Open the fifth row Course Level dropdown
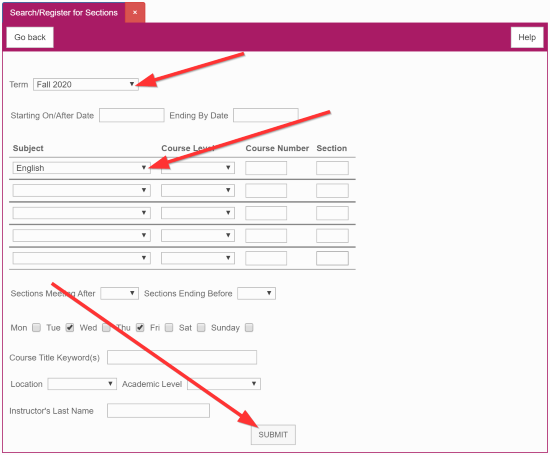 (198, 258)
